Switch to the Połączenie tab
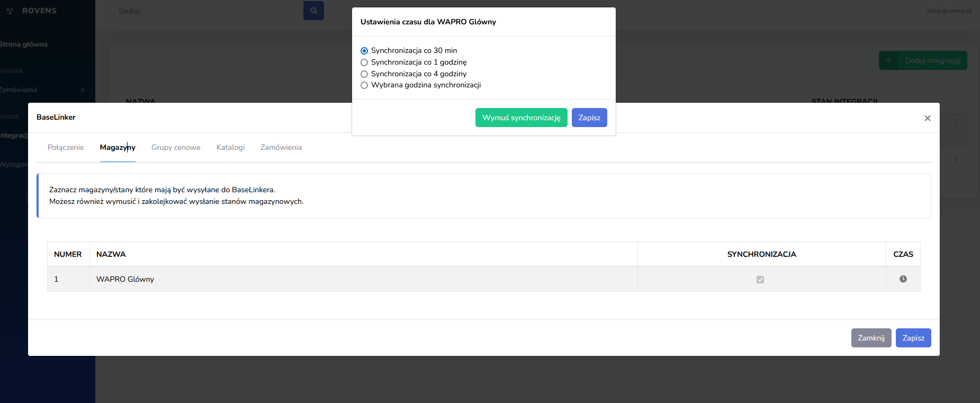Image resolution: width=980 pixels, height=403 pixels. click(66, 147)
